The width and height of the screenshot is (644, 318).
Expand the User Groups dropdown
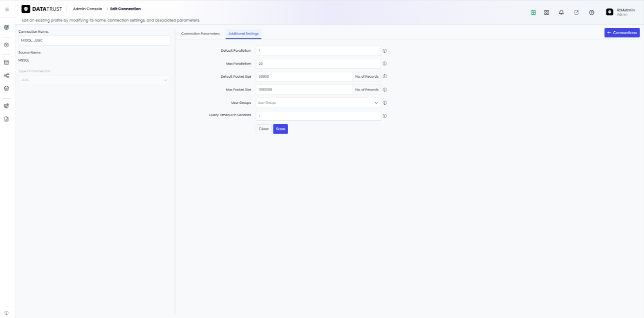click(x=318, y=103)
